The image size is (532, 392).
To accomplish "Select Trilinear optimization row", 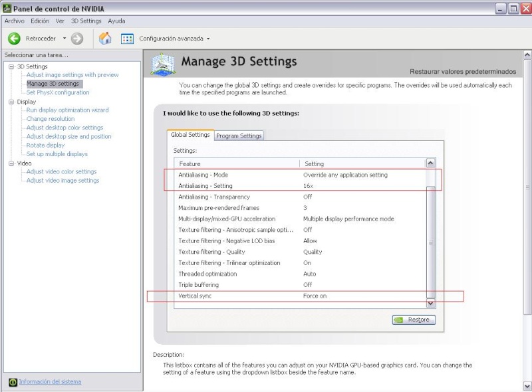I will click(x=301, y=263).
